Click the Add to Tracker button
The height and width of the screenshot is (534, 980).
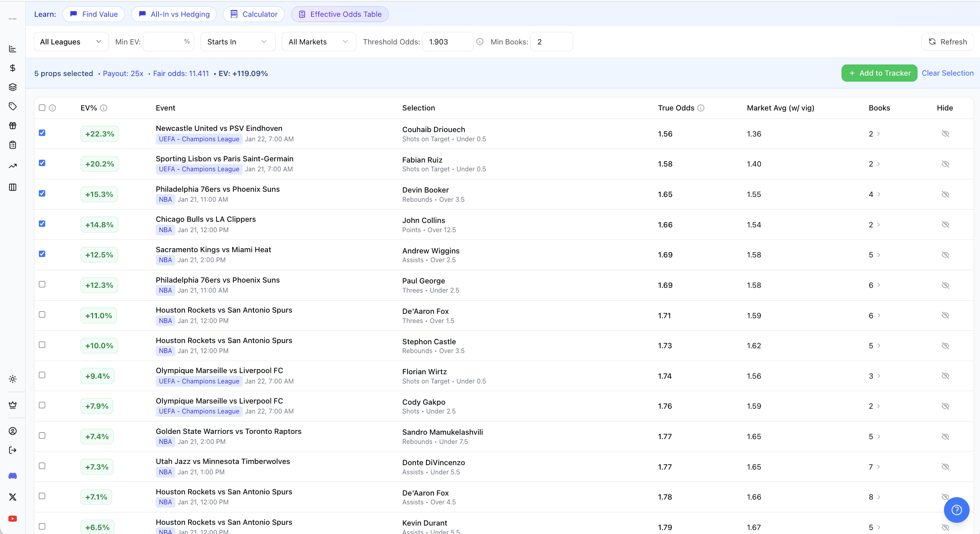coord(879,73)
